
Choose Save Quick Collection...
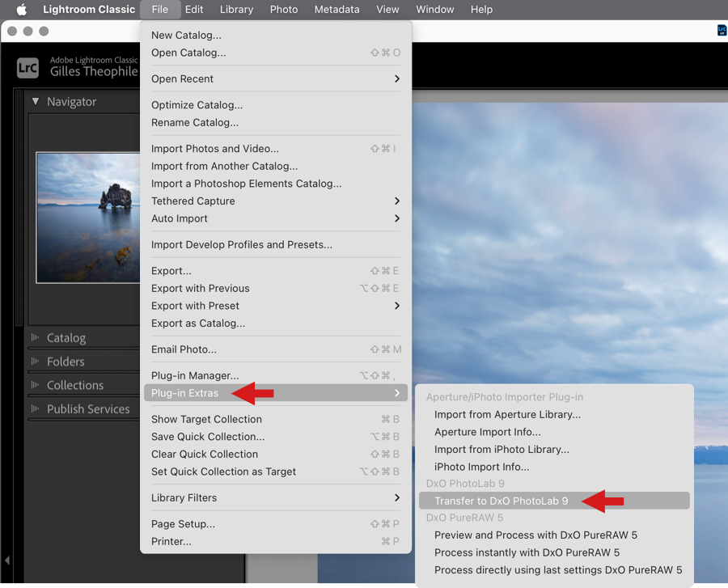click(x=276, y=437)
